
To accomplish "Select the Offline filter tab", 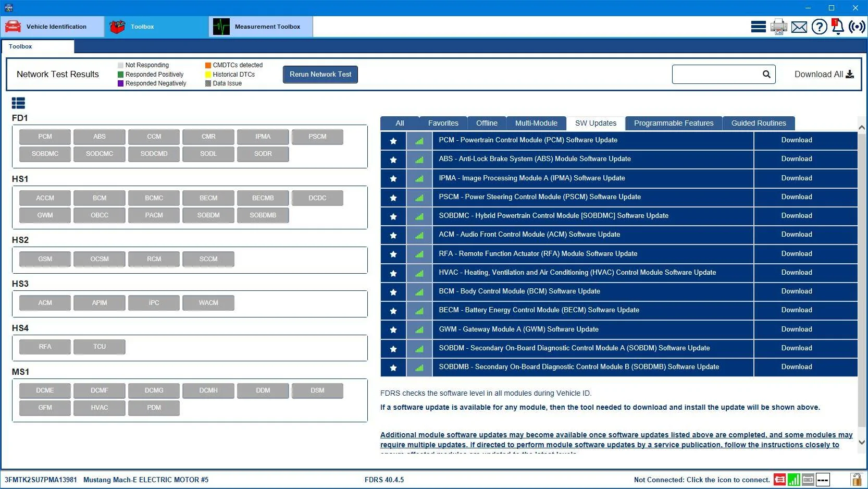I will click(487, 123).
